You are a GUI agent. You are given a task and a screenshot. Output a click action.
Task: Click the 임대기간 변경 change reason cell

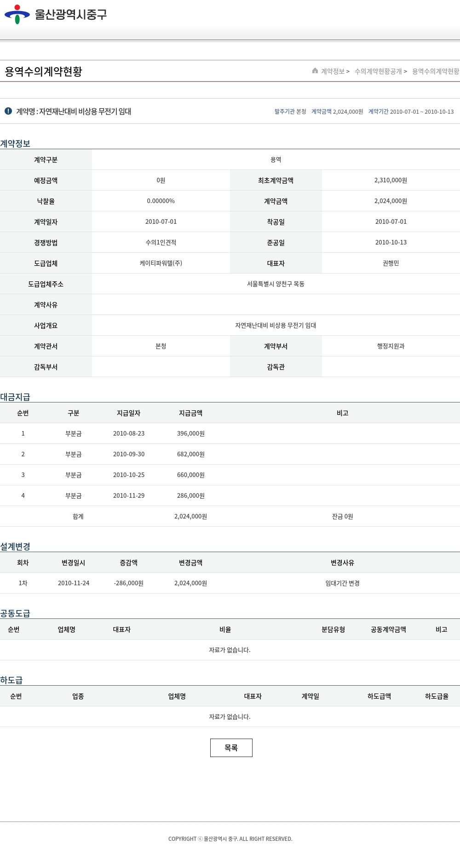[342, 583]
